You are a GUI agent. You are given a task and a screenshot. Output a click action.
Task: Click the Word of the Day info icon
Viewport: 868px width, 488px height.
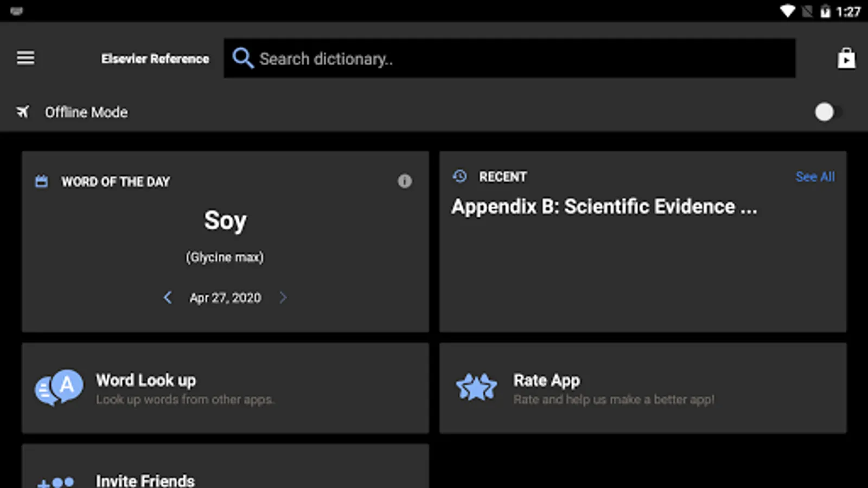[405, 181]
